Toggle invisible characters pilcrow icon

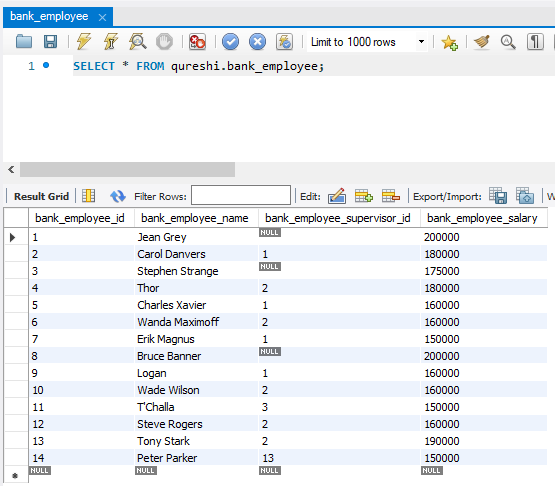pyautogui.click(x=535, y=42)
